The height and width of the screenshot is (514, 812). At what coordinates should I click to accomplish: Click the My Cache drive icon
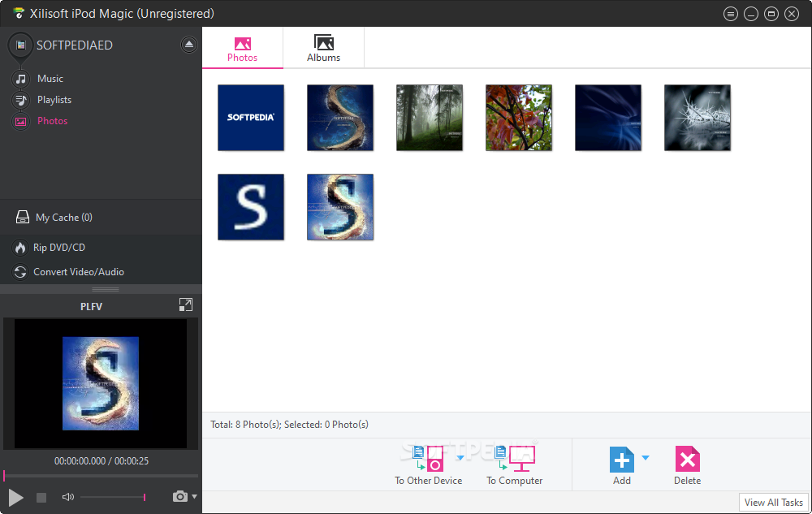point(22,218)
